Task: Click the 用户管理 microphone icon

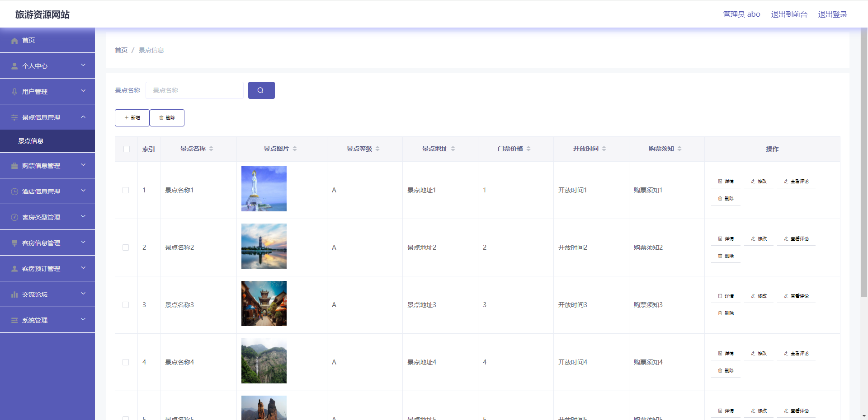Action: [x=14, y=92]
